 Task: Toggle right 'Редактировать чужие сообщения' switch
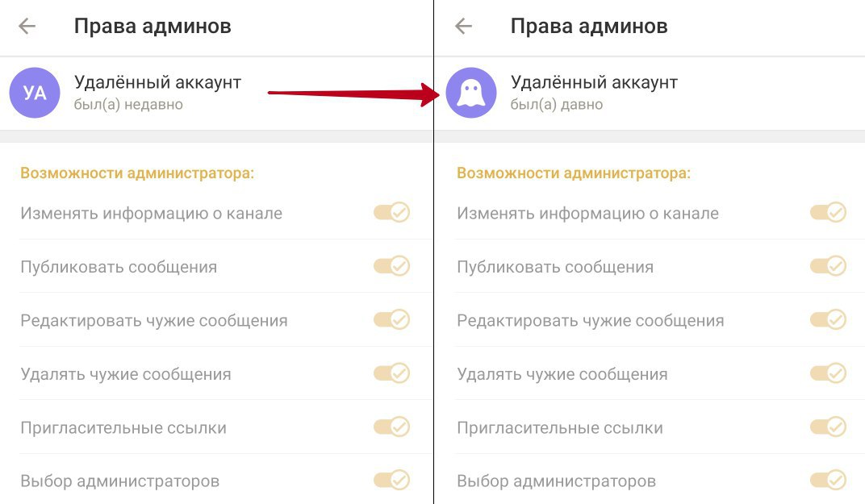coord(828,320)
